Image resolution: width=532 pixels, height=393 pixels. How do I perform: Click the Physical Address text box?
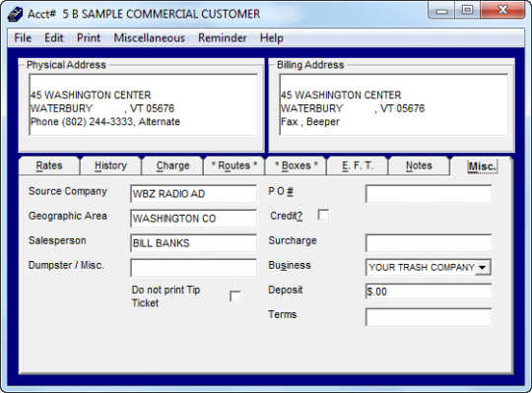pyautogui.click(x=144, y=104)
